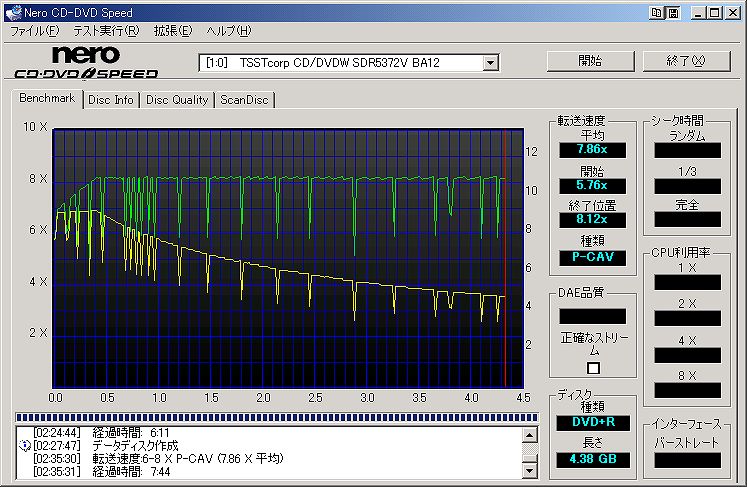The height and width of the screenshot is (487, 747).
Task: Click the start speed value 5.76x
Action: (592, 185)
